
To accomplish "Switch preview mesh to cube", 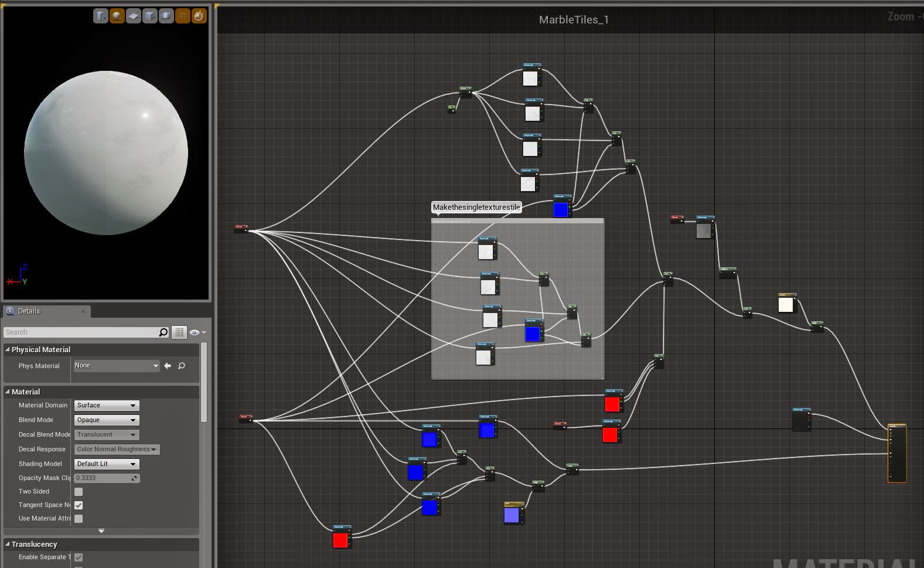I will (x=150, y=16).
